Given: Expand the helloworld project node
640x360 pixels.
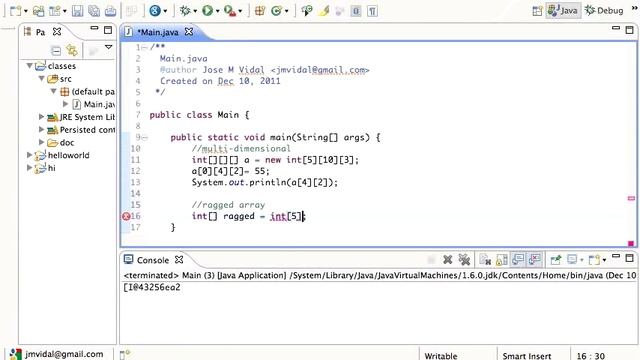Looking at the screenshot, I should (x=29, y=155).
